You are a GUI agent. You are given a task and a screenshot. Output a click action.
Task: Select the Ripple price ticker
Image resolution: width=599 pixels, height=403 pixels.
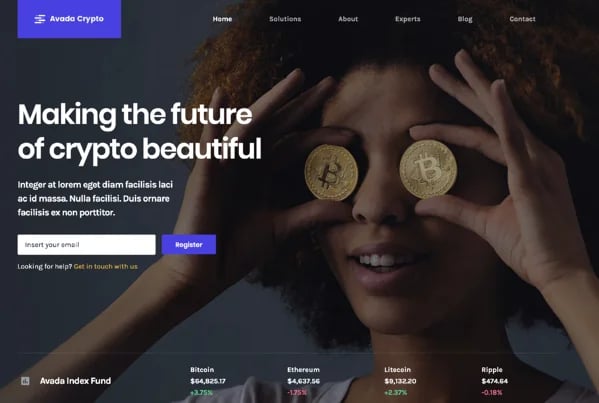pos(495,381)
